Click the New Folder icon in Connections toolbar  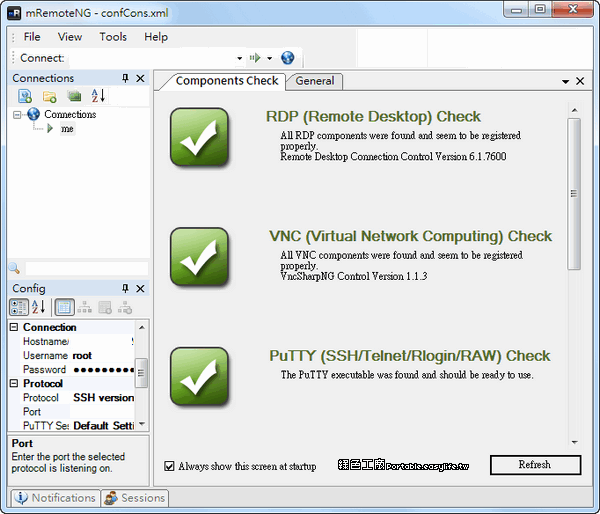[50, 96]
